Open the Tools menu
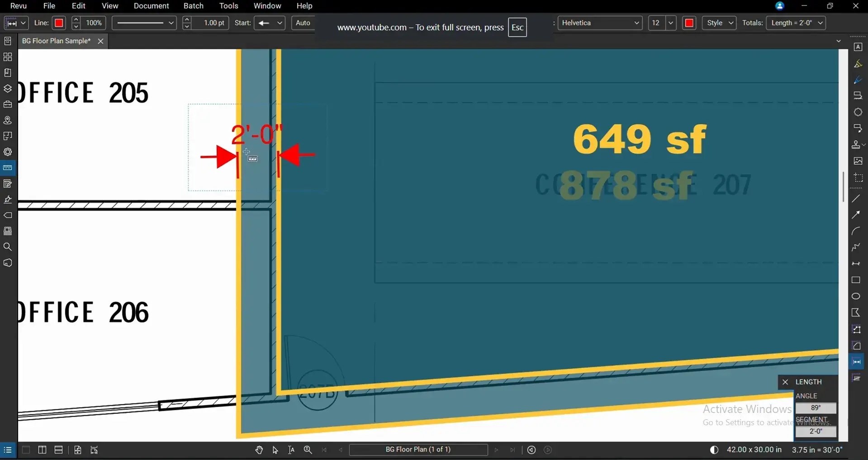Viewport: 868px width, 460px height. tap(228, 6)
